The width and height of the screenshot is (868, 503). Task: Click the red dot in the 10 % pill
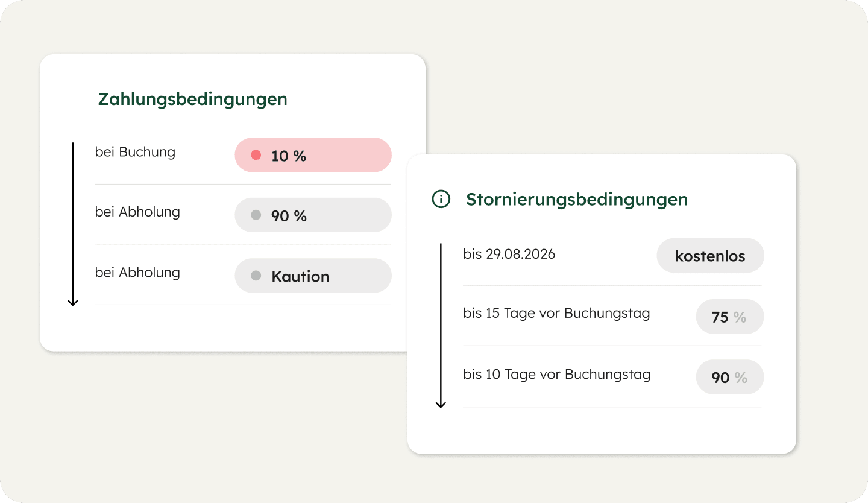pos(256,155)
